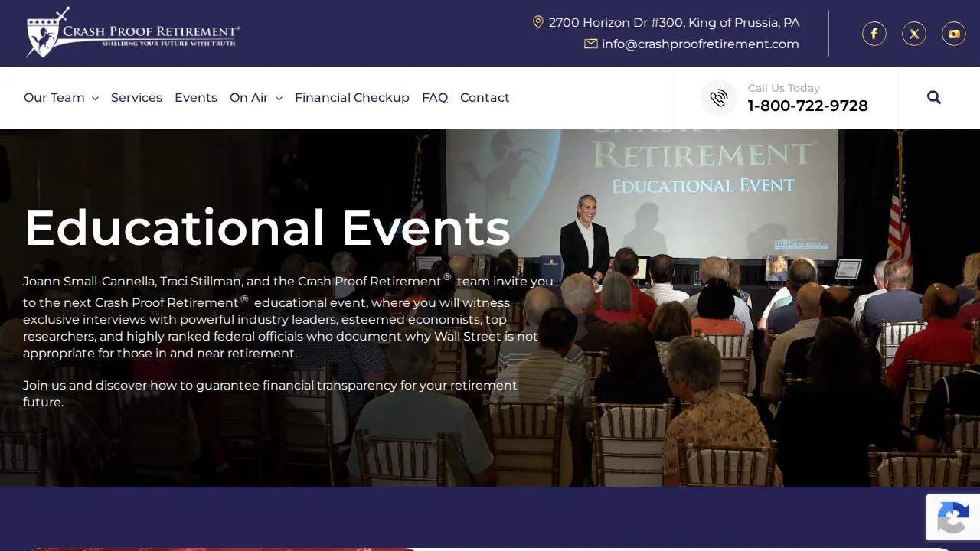Click the email envelope icon
980x551 pixels.
coord(591,44)
